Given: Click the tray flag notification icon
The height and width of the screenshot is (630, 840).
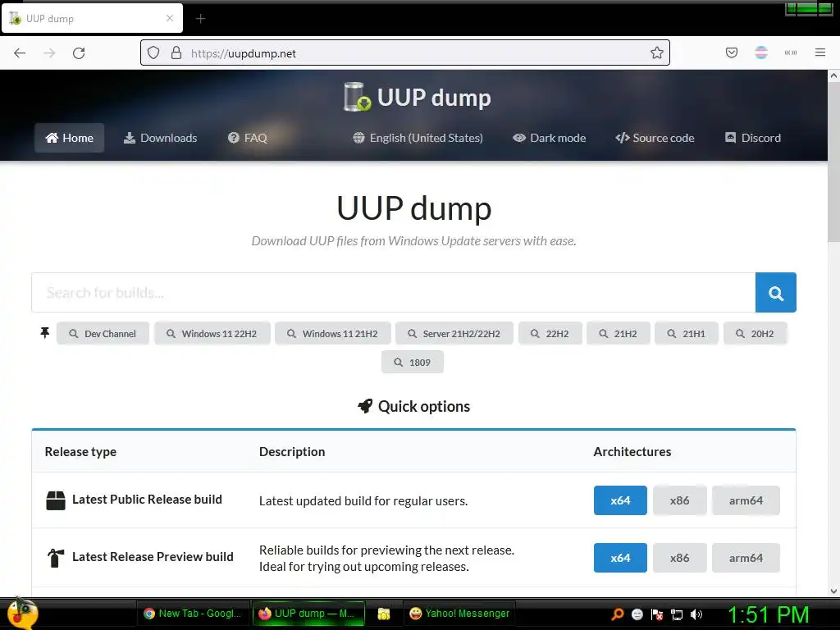Looking at the screenshot, I should [x=657, y=614].
